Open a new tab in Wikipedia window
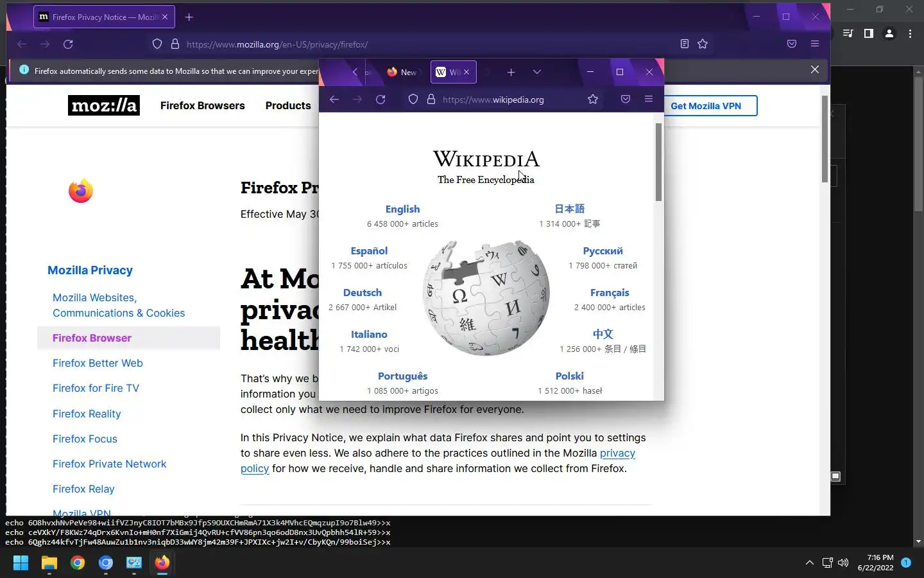 click(x=511, y=73)
